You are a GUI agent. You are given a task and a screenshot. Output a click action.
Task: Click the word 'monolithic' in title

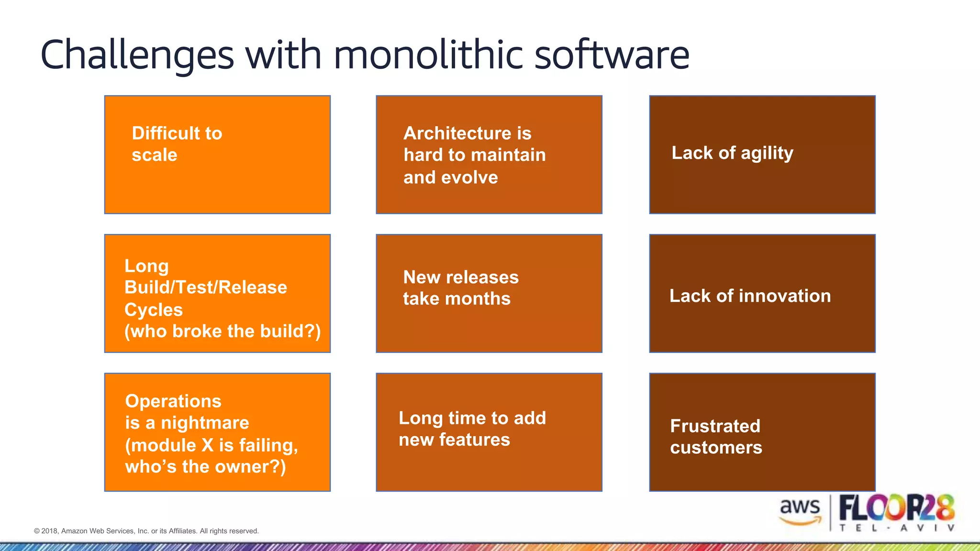tap(428, 55)
